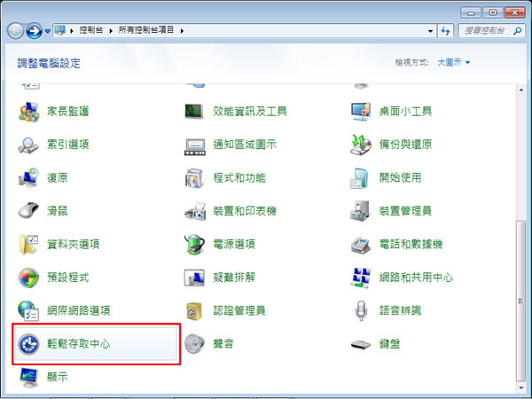Expand the arrow after 所有控制台項目 breadcrumb
Screen dimensions: 532x399
pyautogui.click(x=182, y=31)
